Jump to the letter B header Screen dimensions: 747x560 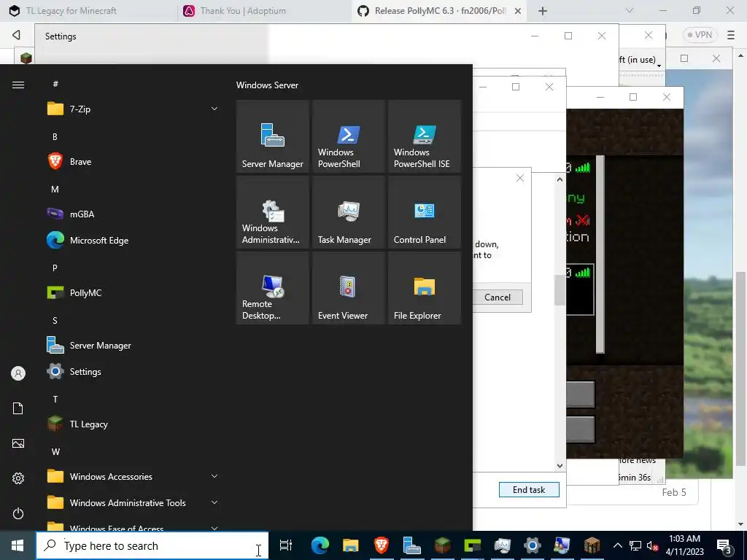pos(55,136)
